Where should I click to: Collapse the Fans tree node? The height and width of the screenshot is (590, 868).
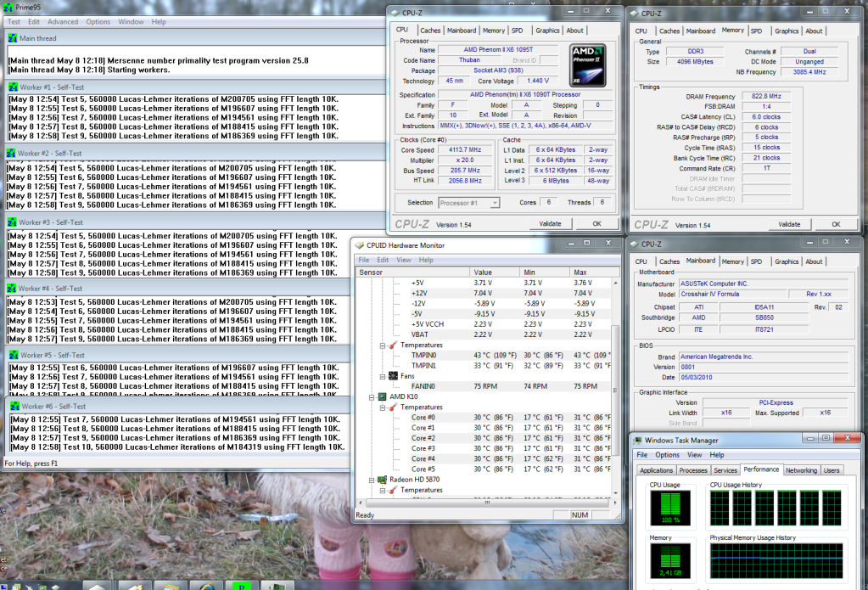coord(381,376)
